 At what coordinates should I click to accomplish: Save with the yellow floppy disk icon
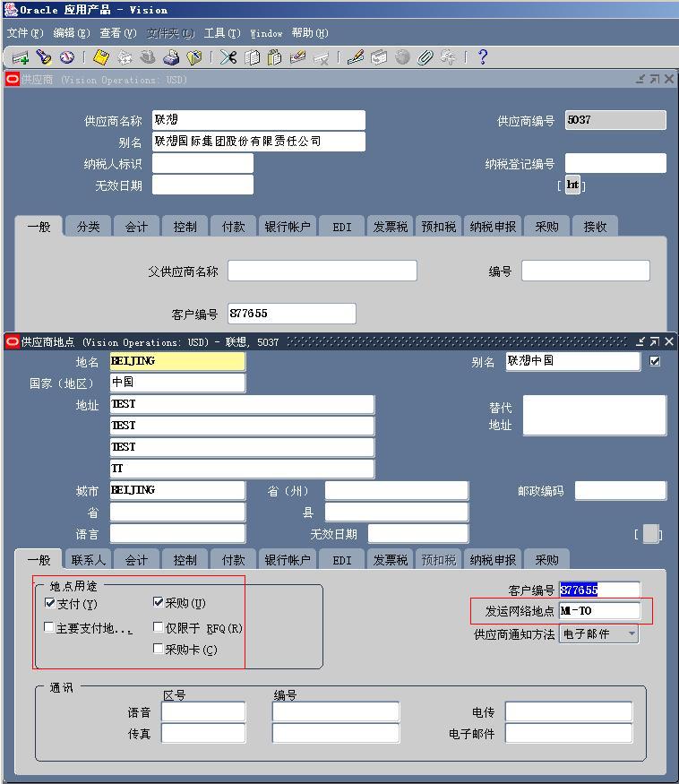tap(101, 57)
